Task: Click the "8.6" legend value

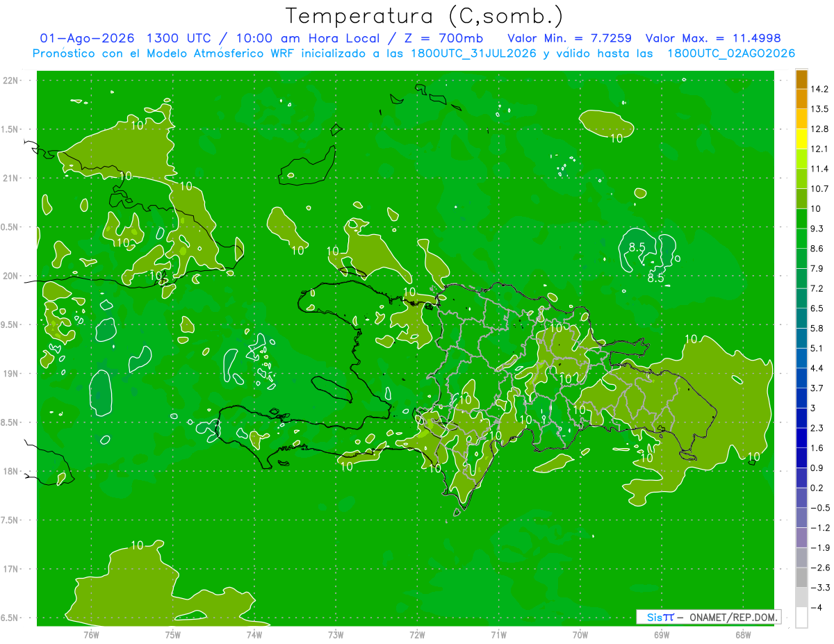Action: point(817,248)
